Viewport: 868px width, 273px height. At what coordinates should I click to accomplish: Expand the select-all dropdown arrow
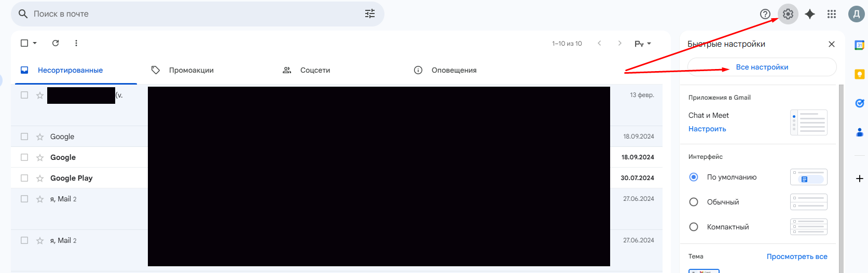click(35, 43)
